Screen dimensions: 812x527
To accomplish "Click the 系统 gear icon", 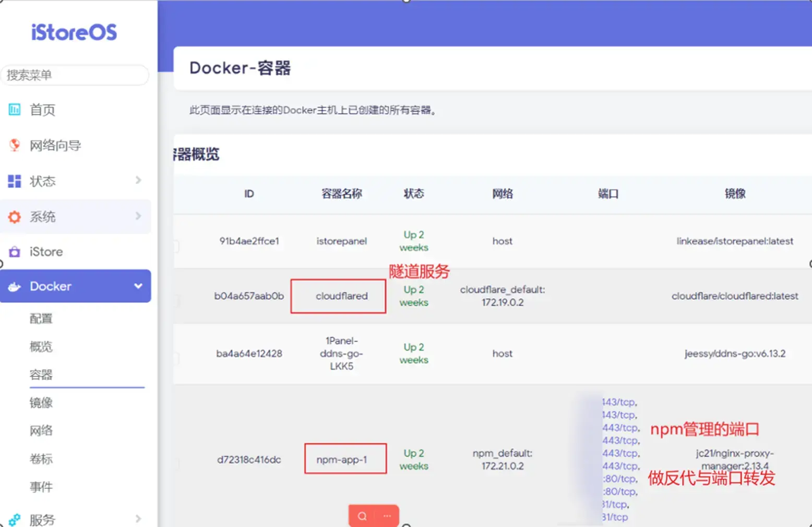I will 15,217.
